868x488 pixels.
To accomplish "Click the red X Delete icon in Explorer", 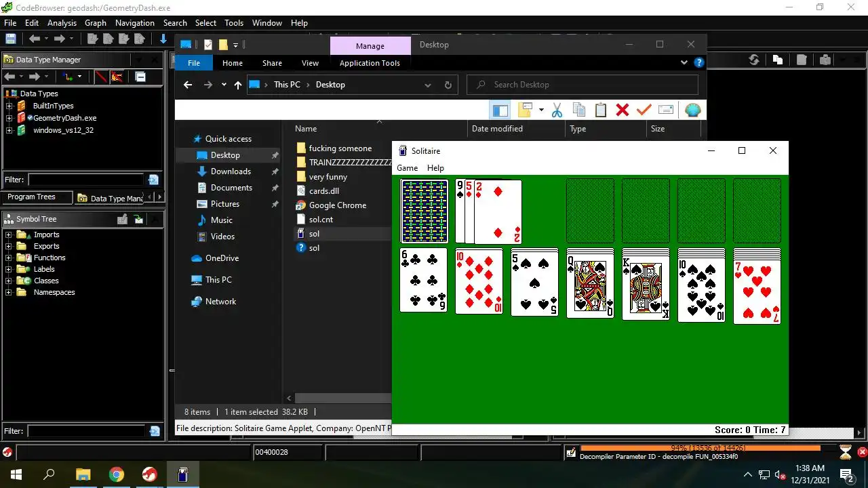I will click(623, 110).
